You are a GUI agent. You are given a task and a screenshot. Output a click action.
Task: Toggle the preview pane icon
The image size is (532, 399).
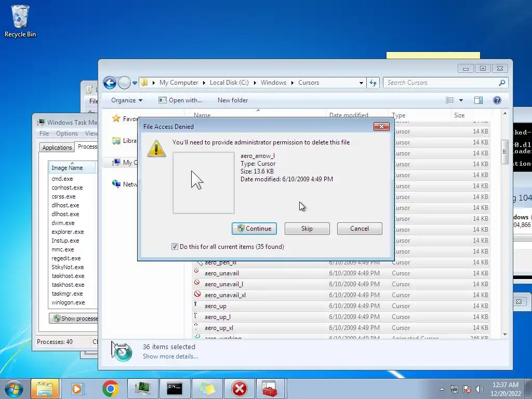tap(478, 100)
